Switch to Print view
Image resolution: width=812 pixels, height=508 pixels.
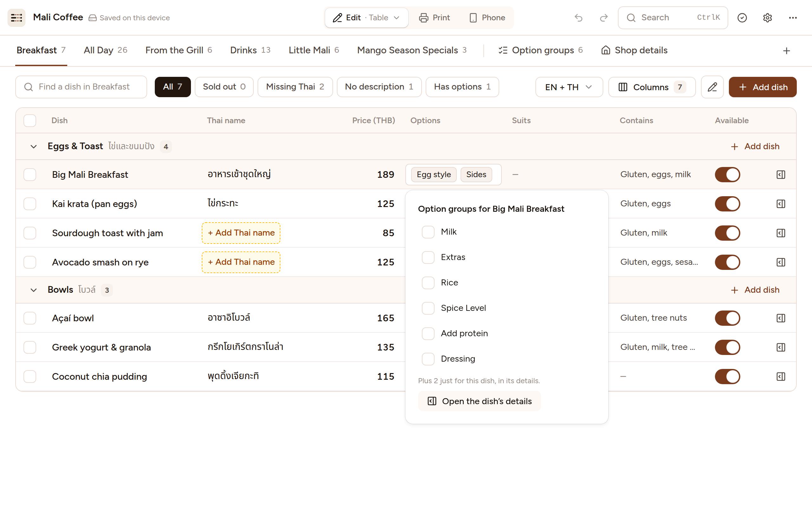point(434,17)
